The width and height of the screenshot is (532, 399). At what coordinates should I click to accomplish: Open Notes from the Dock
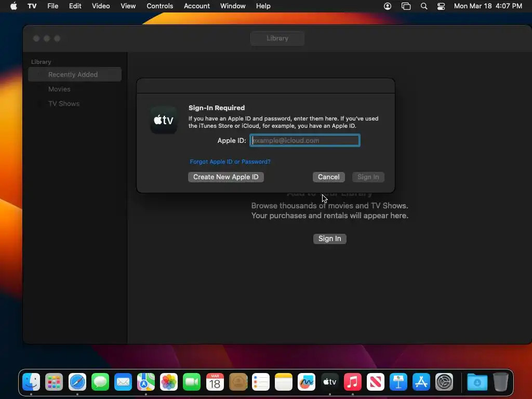tap(284, 382)
